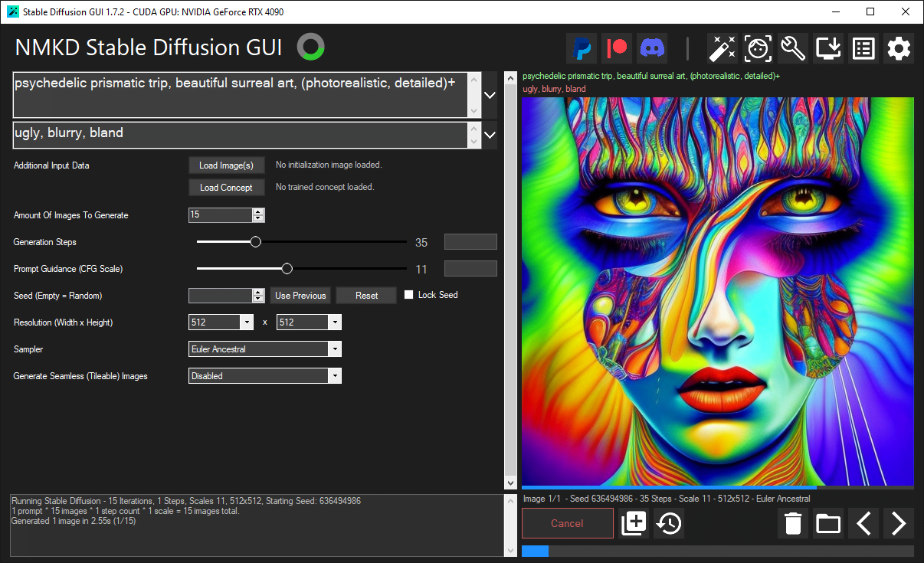Click the add image to favorites icon
Viewport: 924px width, 563px height.
pyautogui.click(x=634, y=523)
